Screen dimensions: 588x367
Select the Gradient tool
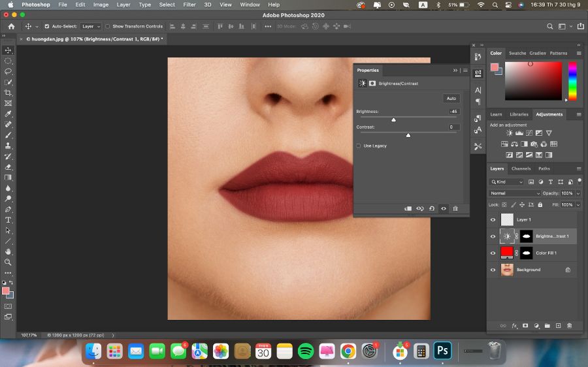[8, 178]
